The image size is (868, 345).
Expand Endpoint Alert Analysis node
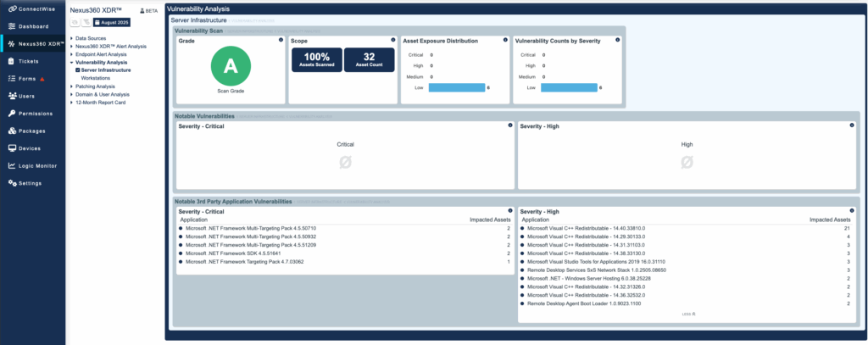[72, 54]
